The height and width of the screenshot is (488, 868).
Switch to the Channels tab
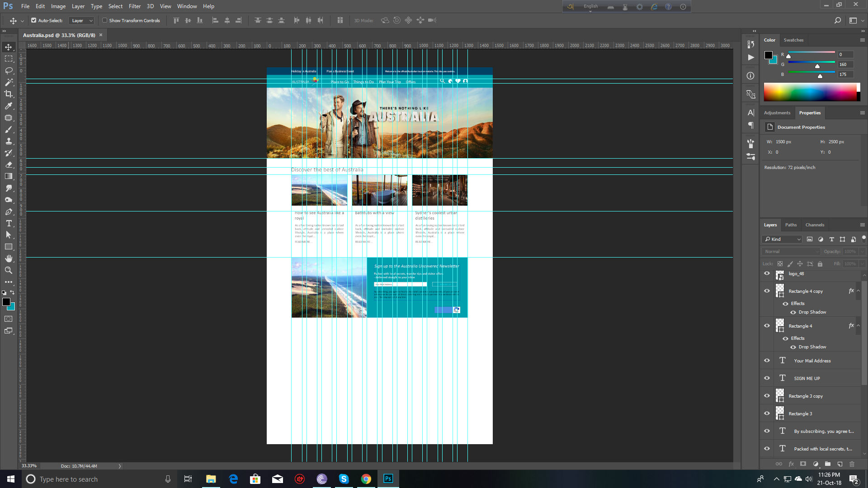pyautogui.click(x=815, y=225)
